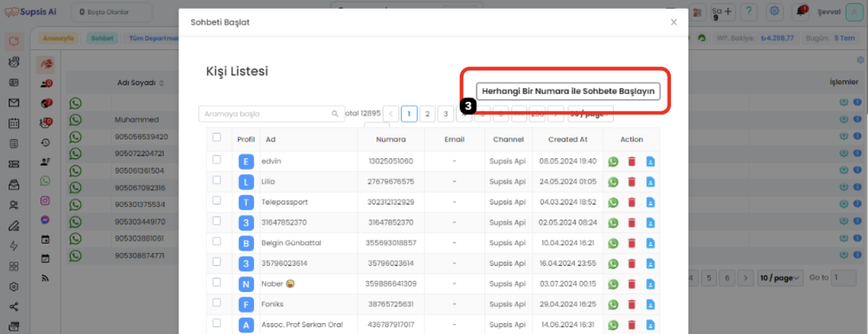Open contact details icon for Naber
Screen dimensions: 868x334
650,284
